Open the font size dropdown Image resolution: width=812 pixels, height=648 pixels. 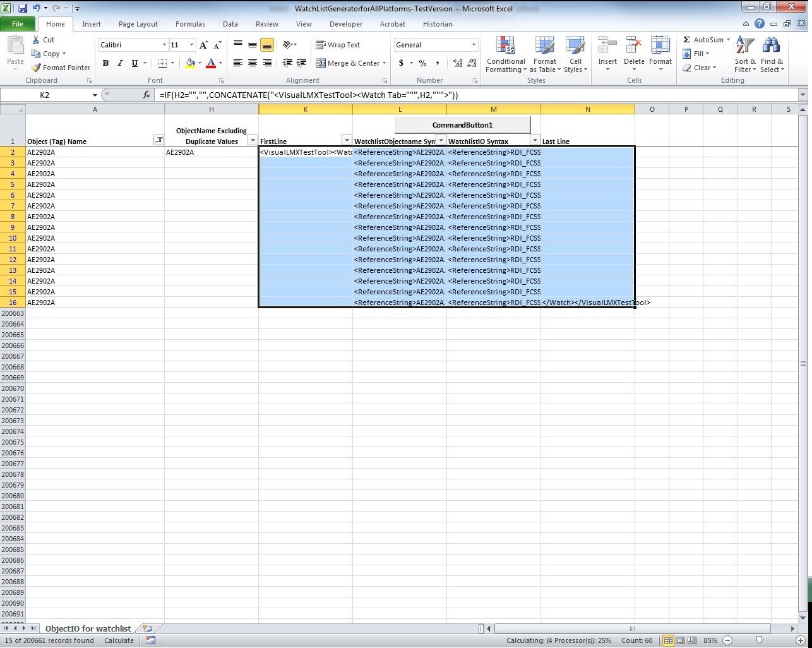[190, 45]
